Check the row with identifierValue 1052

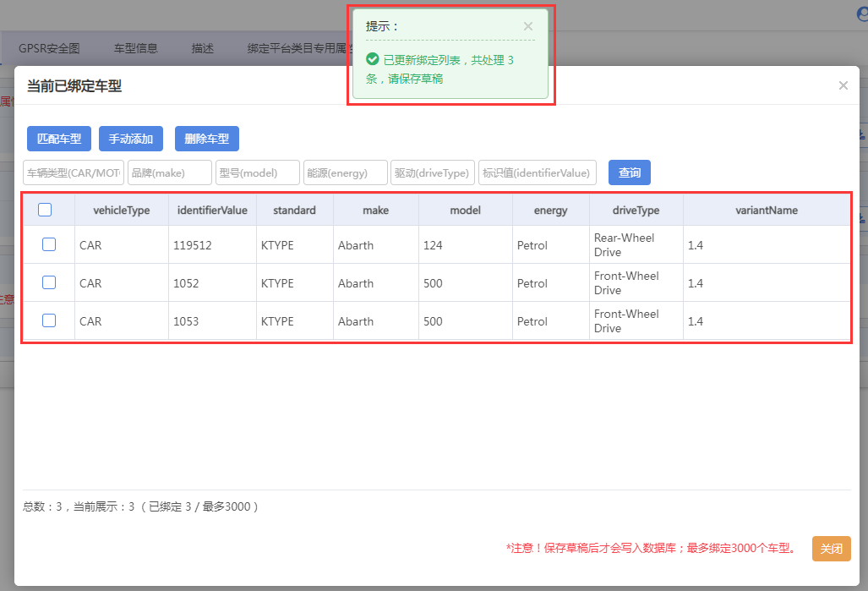(x=49, y=282)
